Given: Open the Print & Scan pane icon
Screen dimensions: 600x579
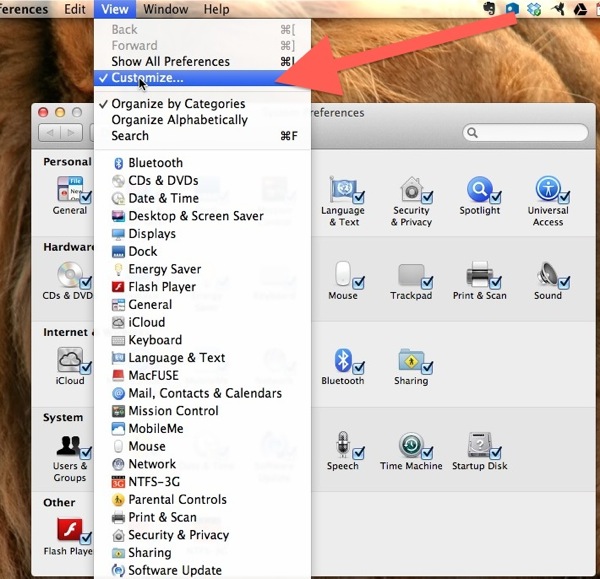Looking at the screenshot, I should [x=479, y=274].
